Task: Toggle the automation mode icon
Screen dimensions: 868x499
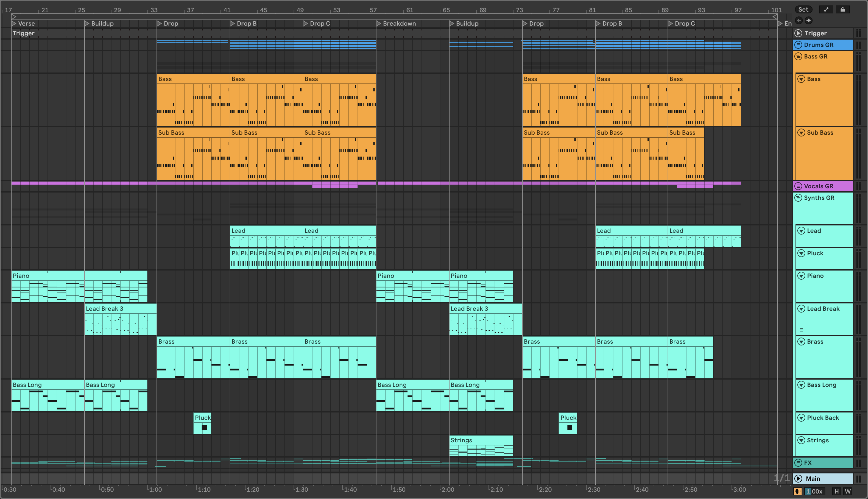Action: click(826, 10)
